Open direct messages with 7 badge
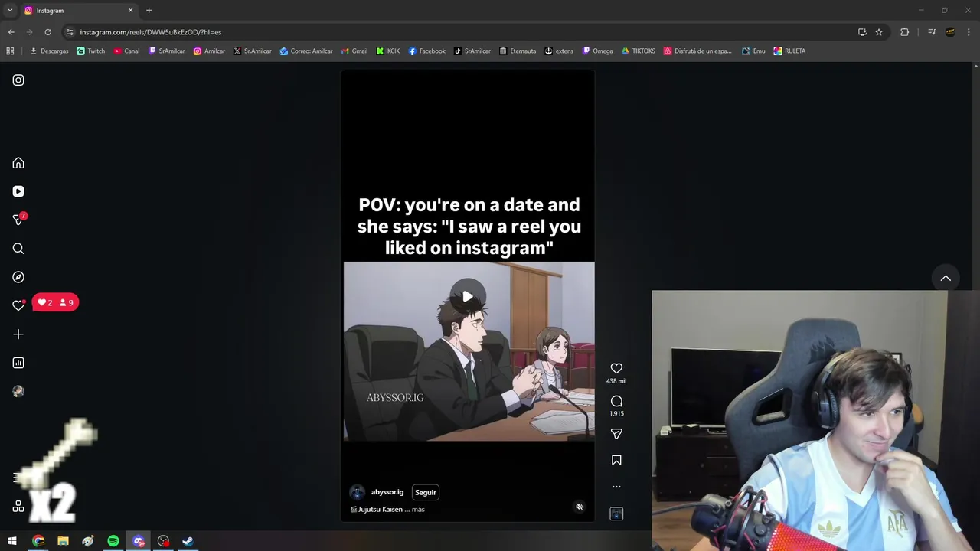This screenshot has width=980, height=551. point(18,220)
